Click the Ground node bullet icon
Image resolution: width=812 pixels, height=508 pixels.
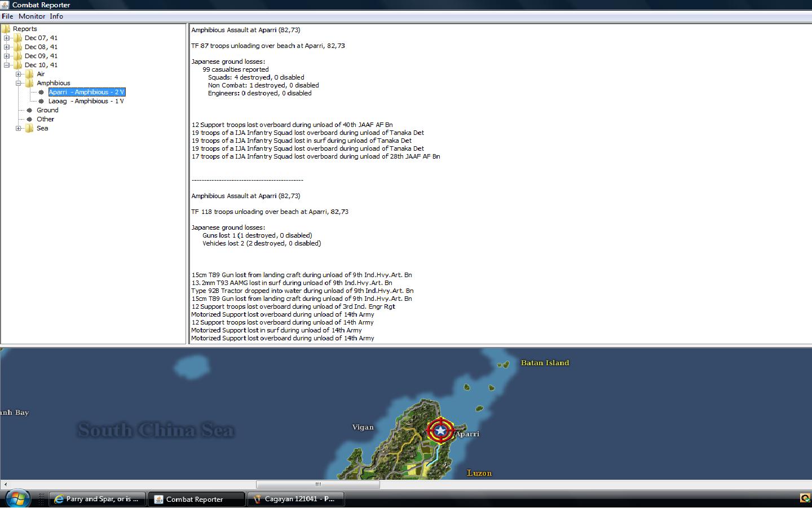click(29, 110)
